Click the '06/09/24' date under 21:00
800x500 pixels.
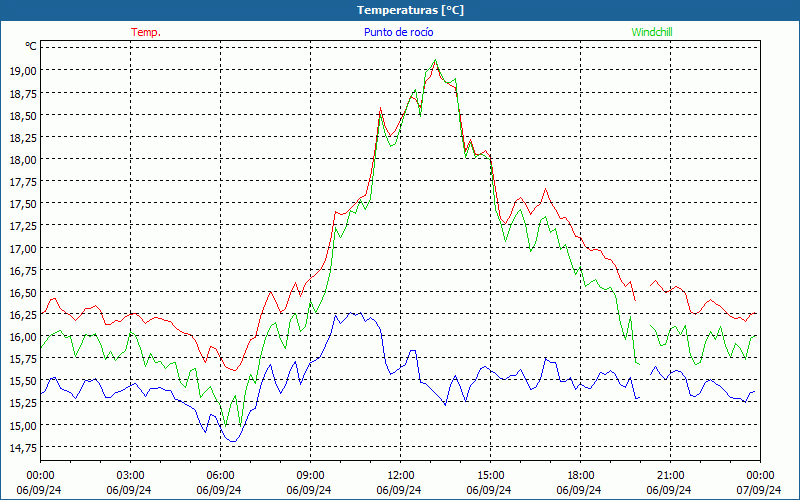[x=669, y=490]
